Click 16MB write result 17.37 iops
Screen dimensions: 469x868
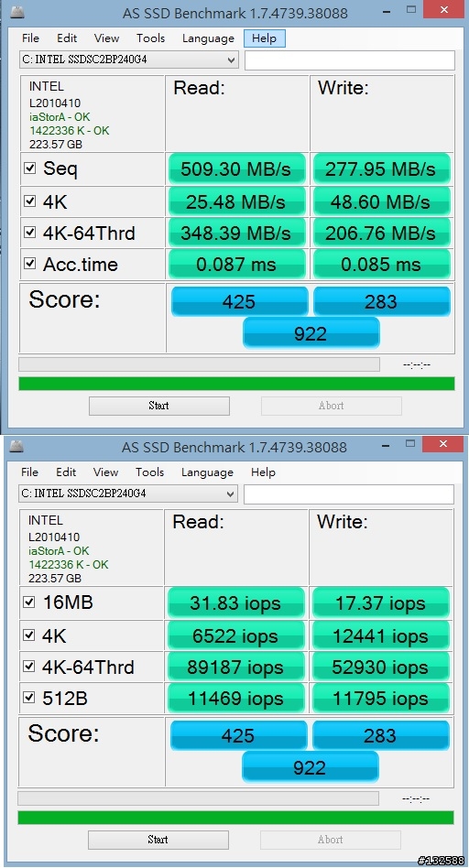coord(381,602)
